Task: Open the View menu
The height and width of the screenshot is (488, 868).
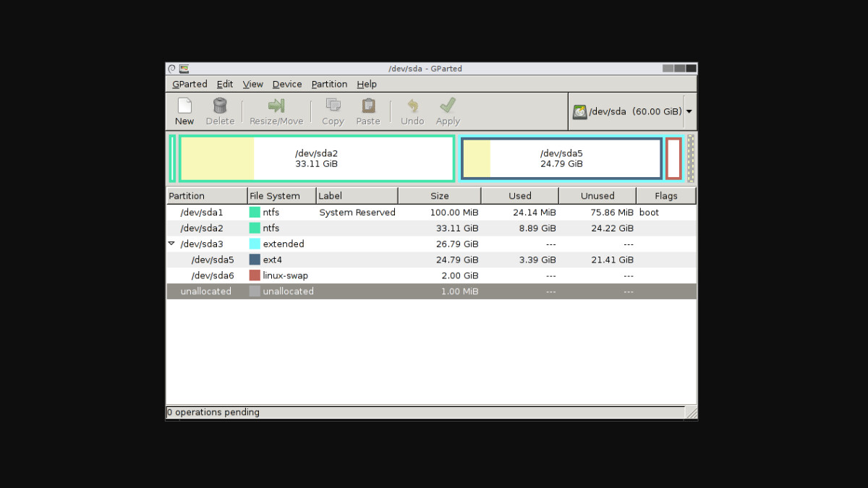Action: (x=252, y=84)
